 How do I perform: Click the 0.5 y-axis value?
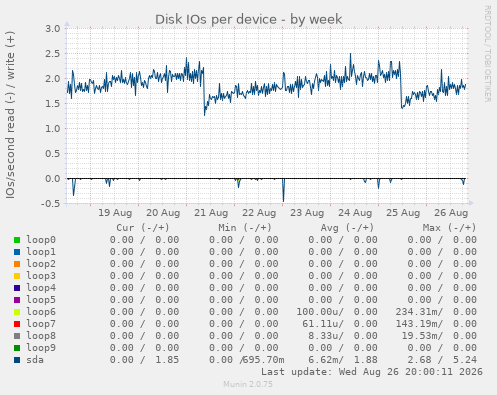coord(53,154)
